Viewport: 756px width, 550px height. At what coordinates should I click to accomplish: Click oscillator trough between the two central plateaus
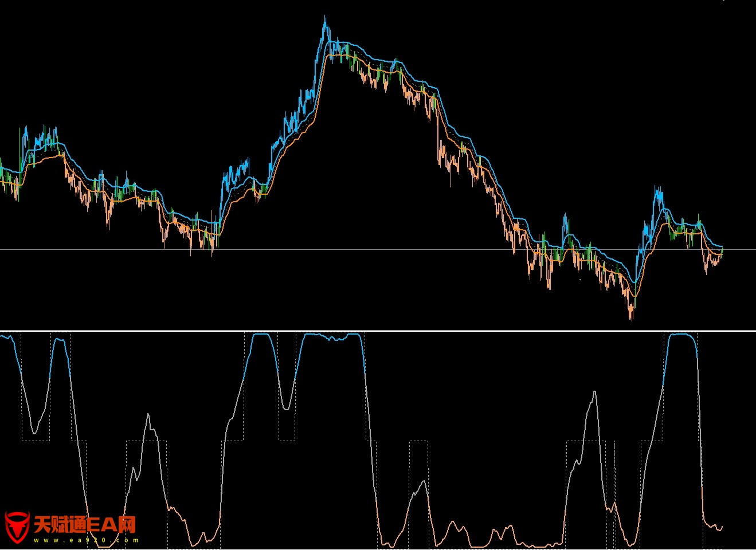tap(286, 407)
